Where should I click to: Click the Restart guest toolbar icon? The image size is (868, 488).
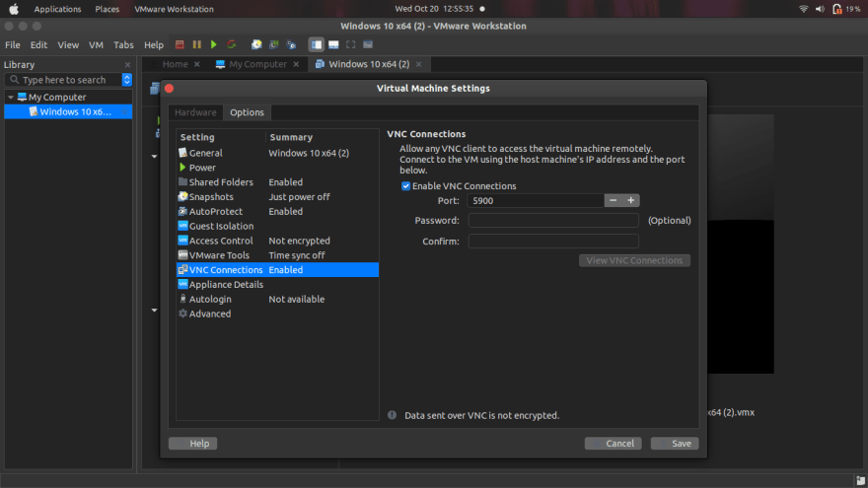(x=232, y=44)
